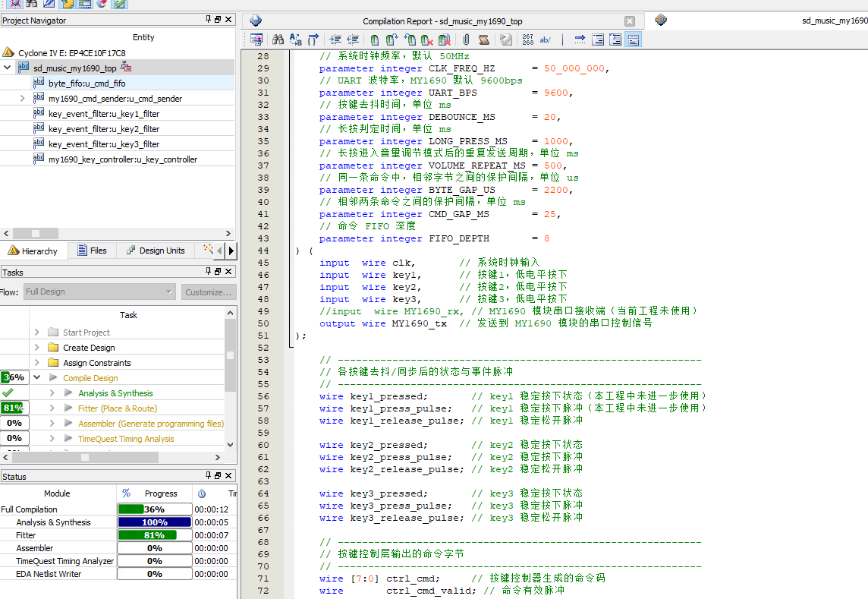Click the Toggle Bookmark icon
868x599 pixels.
click(375, 39)
